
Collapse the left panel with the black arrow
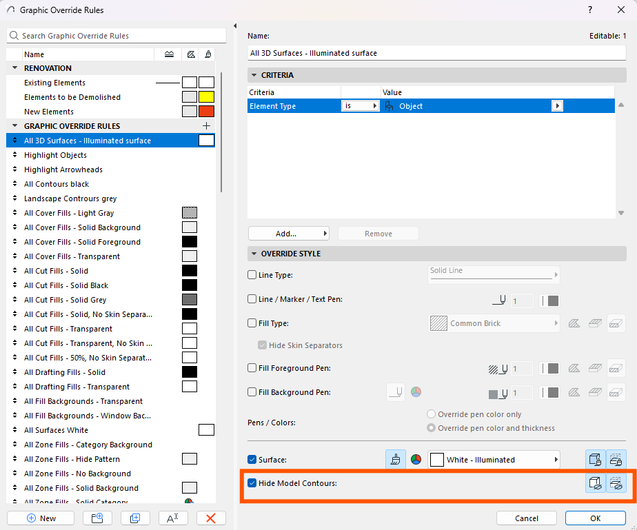(235, 26)
